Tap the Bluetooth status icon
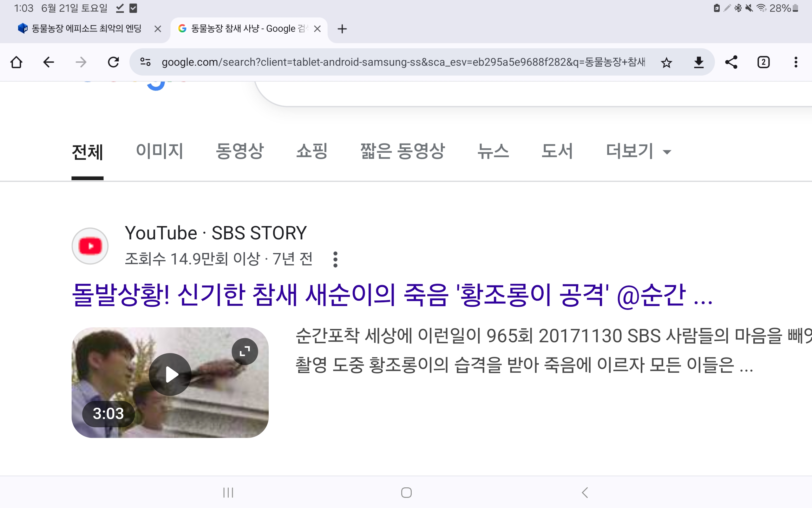 [738, 8]
